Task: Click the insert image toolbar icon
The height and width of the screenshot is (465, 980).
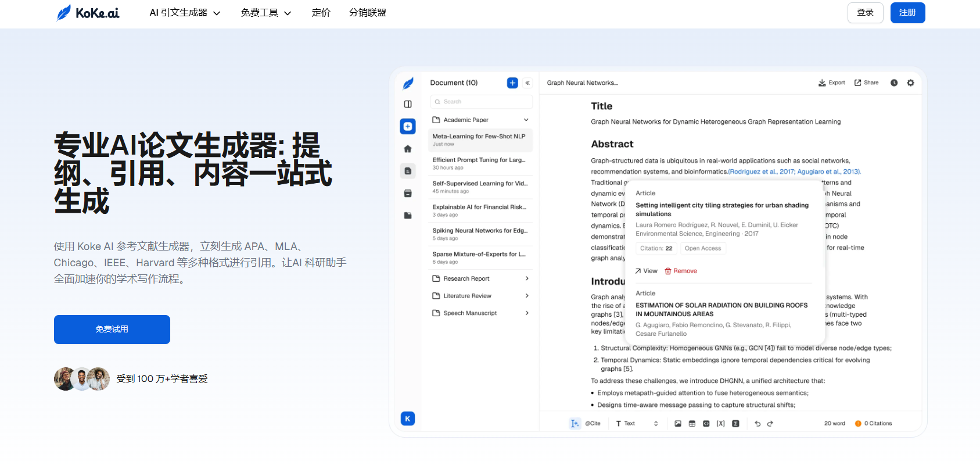Action: coord(677,424)
